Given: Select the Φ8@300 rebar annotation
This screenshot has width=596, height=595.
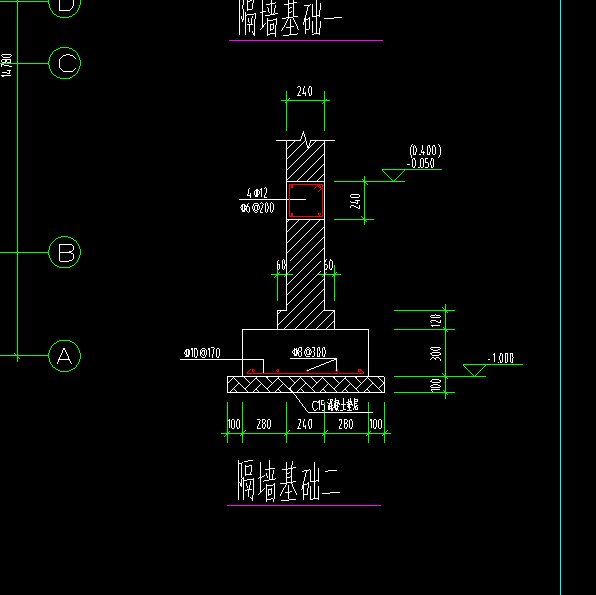Looking at the screenshot, I should coord(309,352).
